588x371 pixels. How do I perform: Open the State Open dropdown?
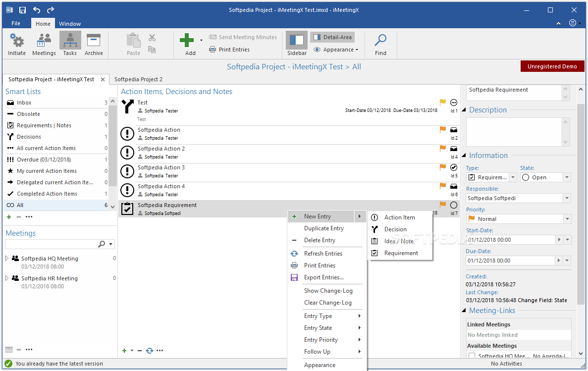click(567, 177)
